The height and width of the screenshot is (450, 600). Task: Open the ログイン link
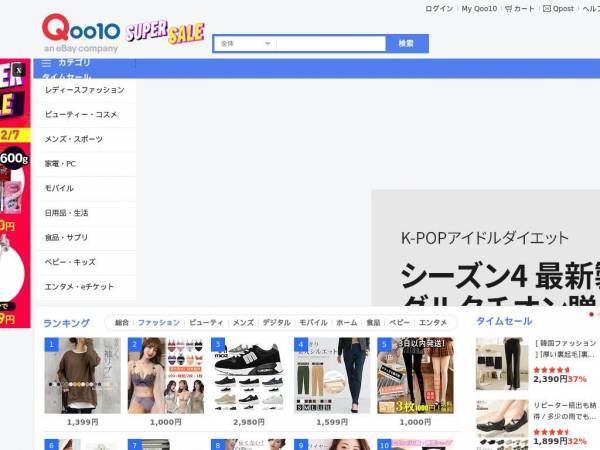pyautogui.click(x=439, y=8)
